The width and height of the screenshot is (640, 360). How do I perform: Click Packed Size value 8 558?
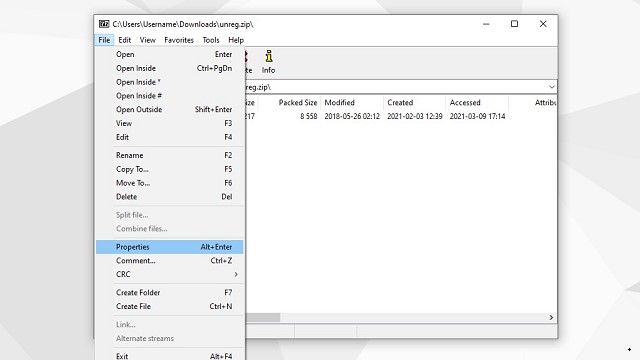pos(309,116)
